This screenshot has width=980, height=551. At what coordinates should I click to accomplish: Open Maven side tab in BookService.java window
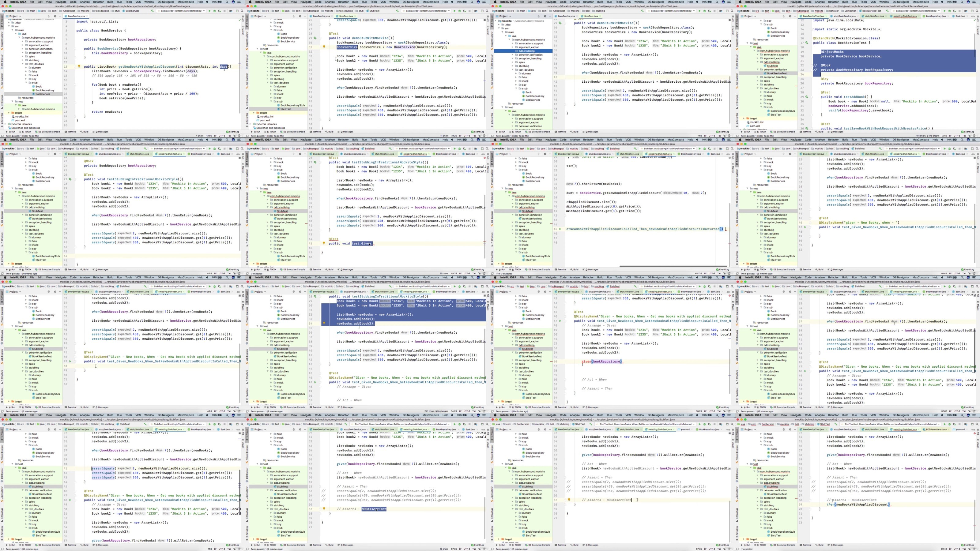[x=243, y=30]
